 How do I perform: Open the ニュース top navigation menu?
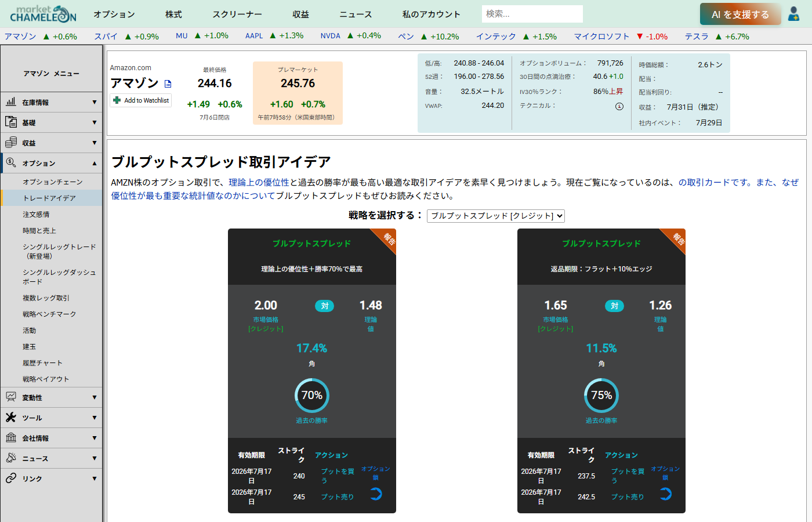[356, 14]
